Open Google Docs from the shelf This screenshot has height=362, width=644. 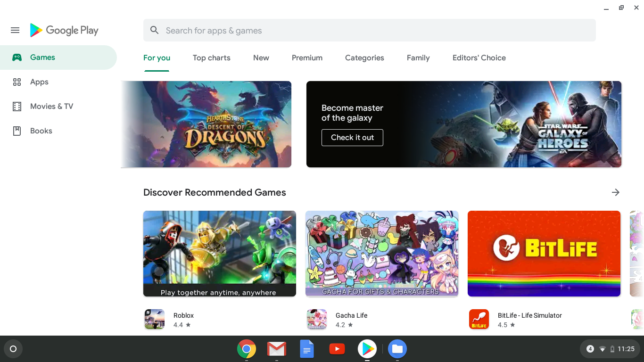(306, 349)
